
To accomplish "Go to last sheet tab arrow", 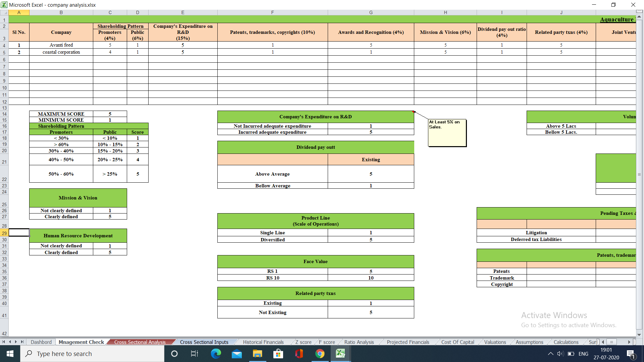I will [22, 342].
